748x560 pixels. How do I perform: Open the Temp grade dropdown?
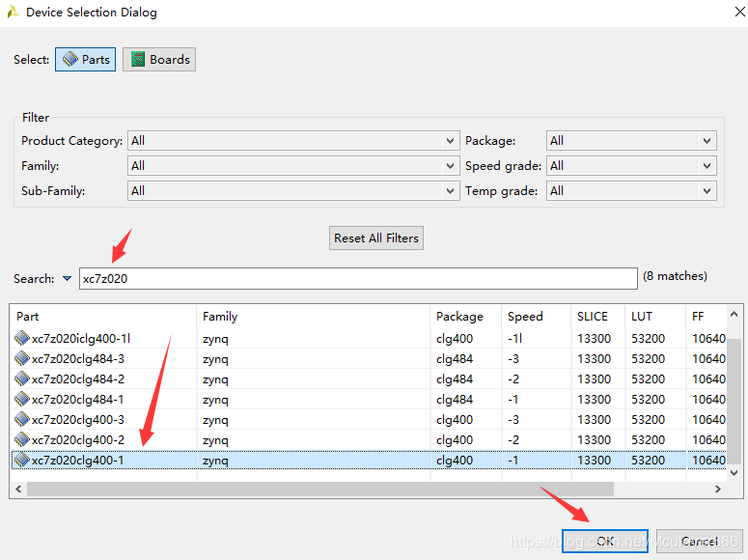coord(631,191)
